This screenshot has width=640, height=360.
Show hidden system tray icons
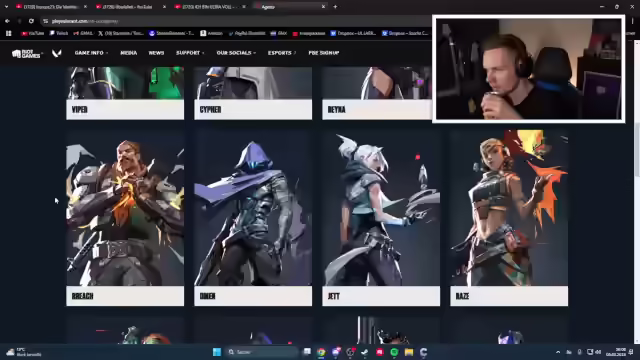(558, 352)
